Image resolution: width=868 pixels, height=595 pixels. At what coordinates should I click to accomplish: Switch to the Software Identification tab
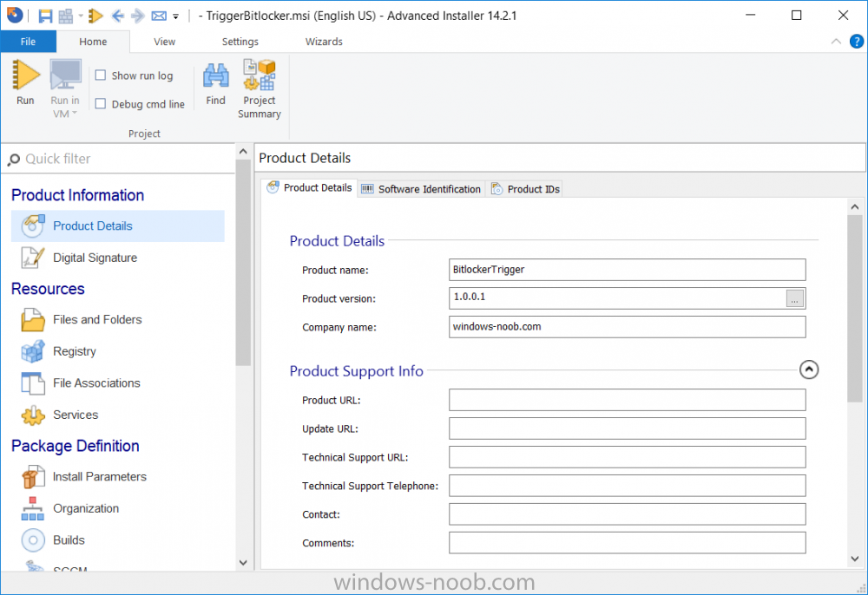(421, 189)
